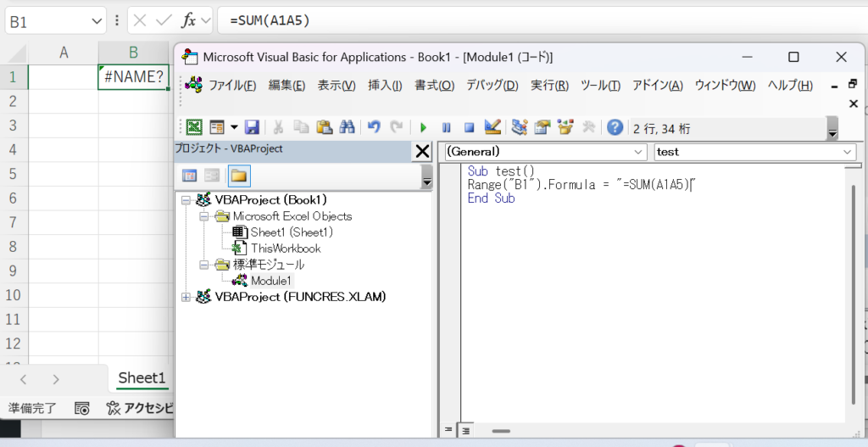
Task: Click the Sub test() line in code
Action: pyautogui.click(x=501, y=171)
